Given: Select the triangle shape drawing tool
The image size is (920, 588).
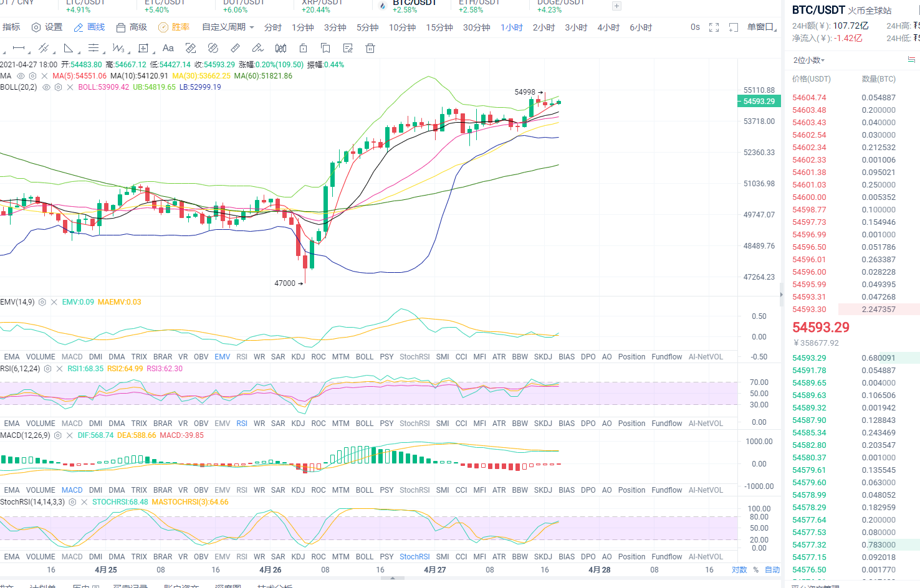Looking at the screenshot, I should point(69,48).
